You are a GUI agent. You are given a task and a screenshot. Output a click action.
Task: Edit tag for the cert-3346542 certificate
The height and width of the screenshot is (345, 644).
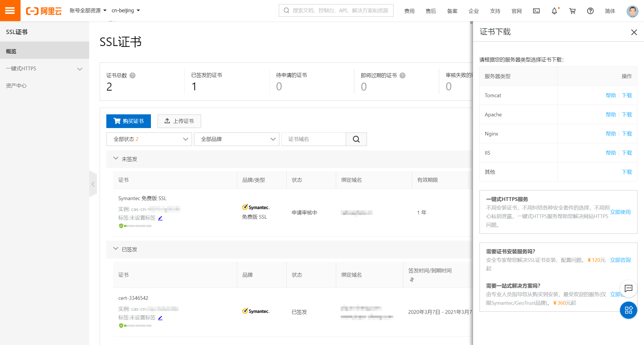pos(160,318)
